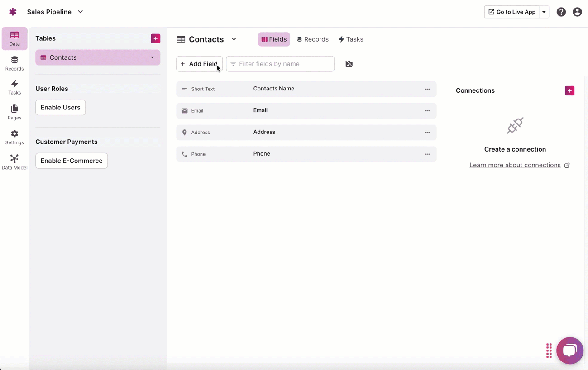This screenshot has width=588, height=370.
Task: Open Settings gear in sidebar
Action: 14,137
